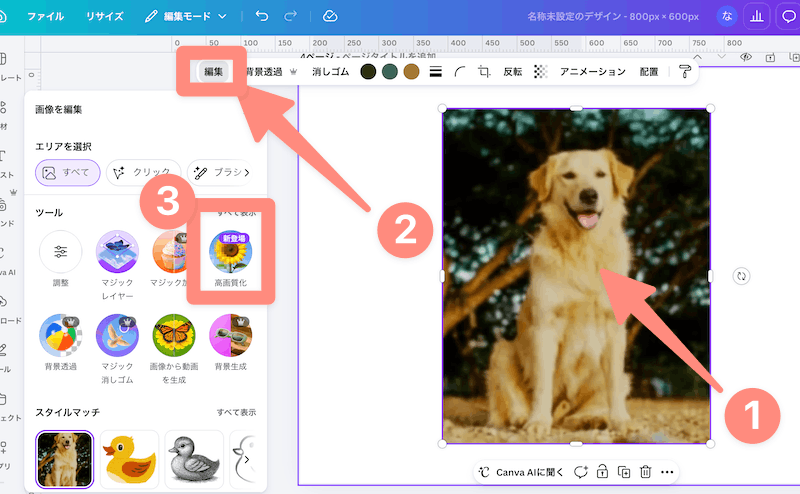Select the crop tool icon

484,72
